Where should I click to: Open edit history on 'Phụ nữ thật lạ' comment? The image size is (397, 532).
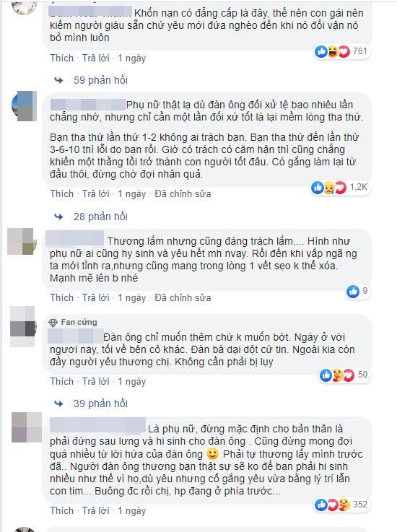pos(183,193)
